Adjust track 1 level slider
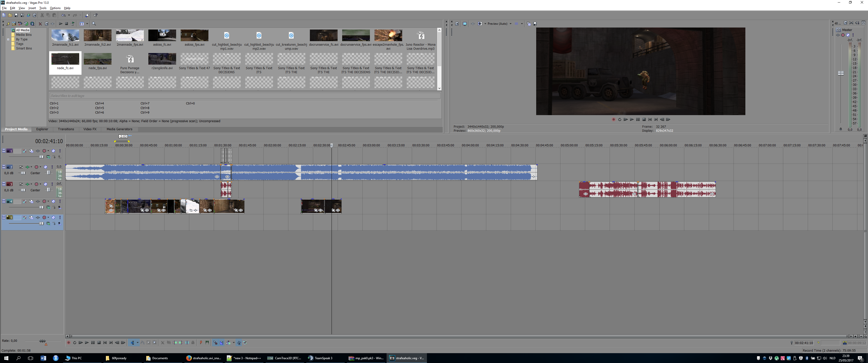The image size is (868, 363). (x=41, y=157)
